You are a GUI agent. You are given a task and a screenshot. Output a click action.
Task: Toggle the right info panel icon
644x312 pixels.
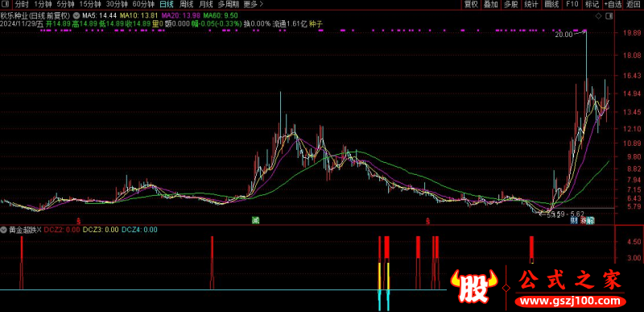pyautogui.click(x=609, y=16)
